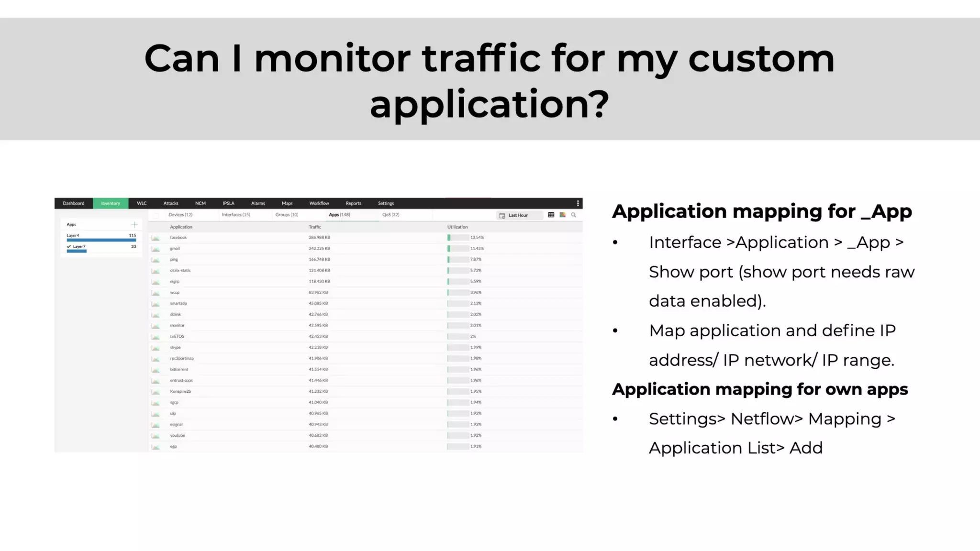Sort by Application column header
Image resolution: width=980 pixels, height=551 pixels.
[x=181, y=227]
